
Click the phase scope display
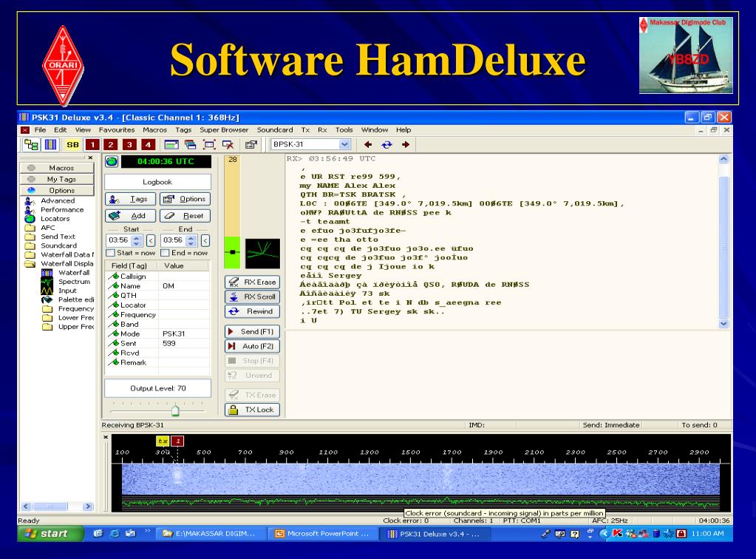tap(262, 254)
